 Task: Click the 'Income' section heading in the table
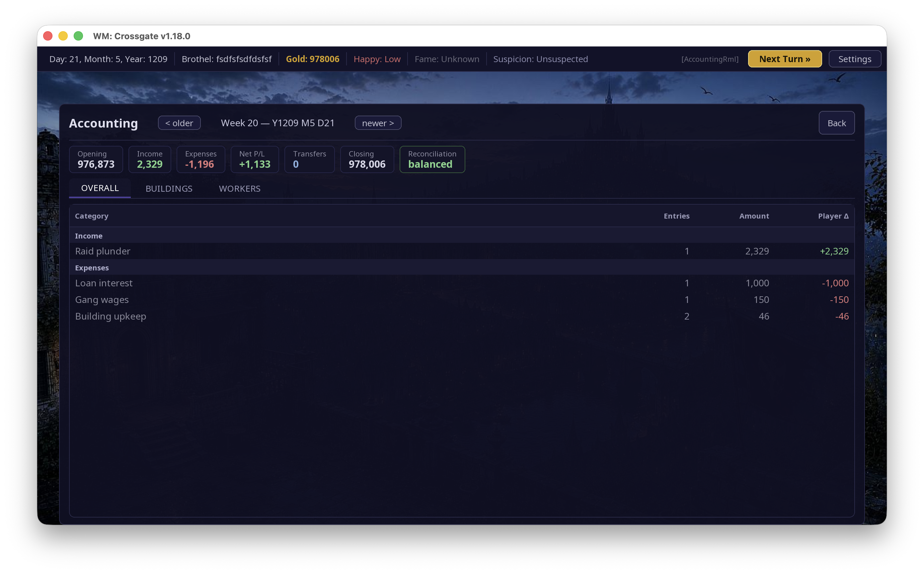[x=89, y=236]
